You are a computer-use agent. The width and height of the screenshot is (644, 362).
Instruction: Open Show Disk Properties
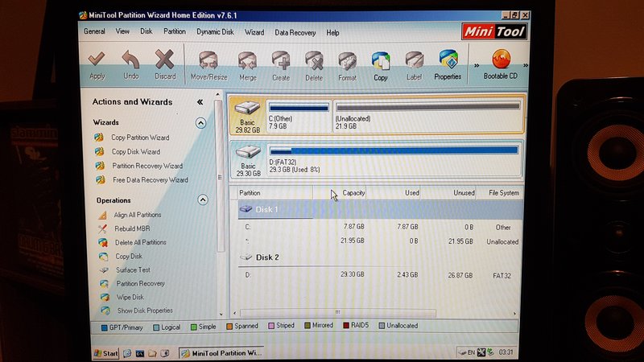pyautogui.click(x=145, y=311)
